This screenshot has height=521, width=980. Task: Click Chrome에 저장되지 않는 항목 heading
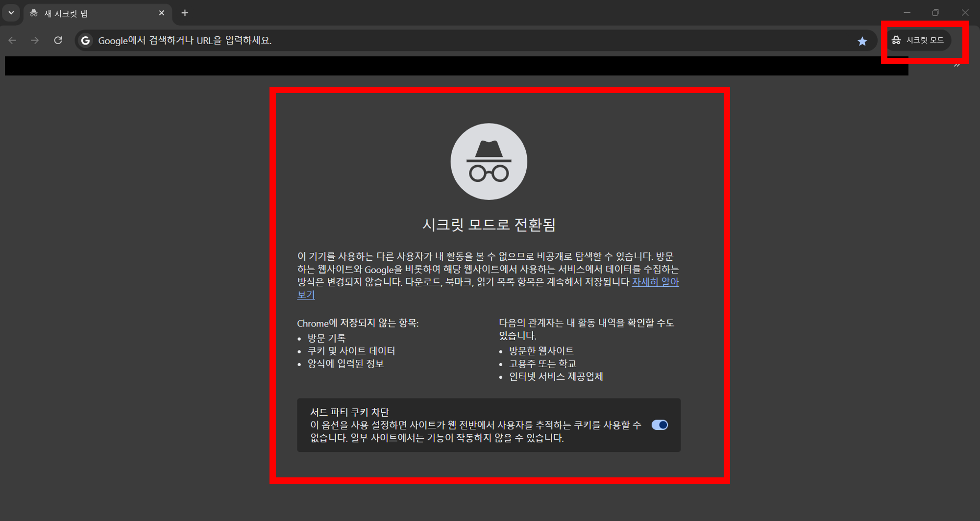(358, 323)
